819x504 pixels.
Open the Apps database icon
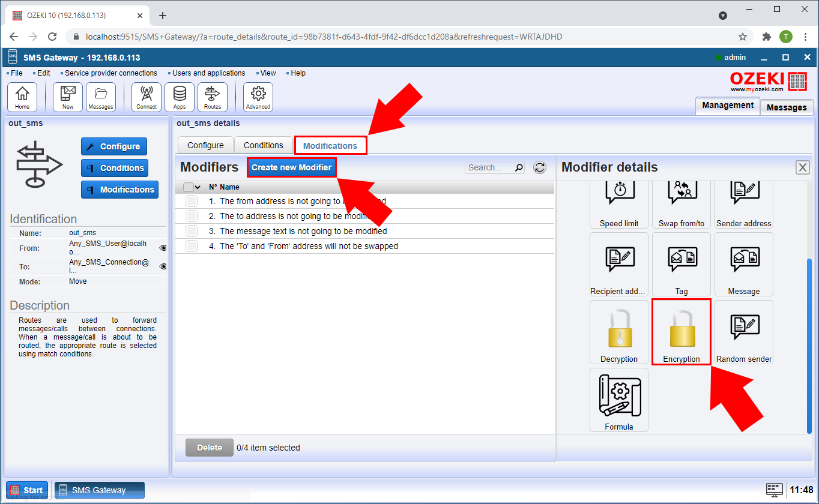click(x=180, y=97)
